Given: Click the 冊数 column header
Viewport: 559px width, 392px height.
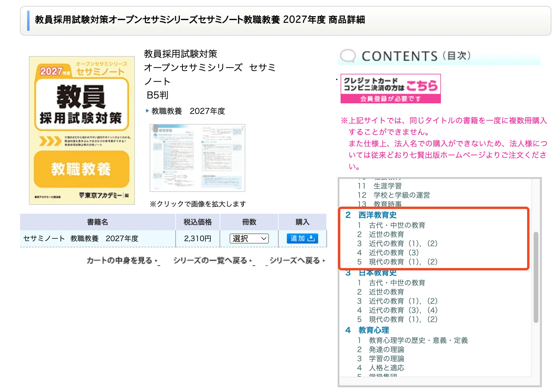Looking at the screenshot, I should pyautogui.click(x=249, y=222).
